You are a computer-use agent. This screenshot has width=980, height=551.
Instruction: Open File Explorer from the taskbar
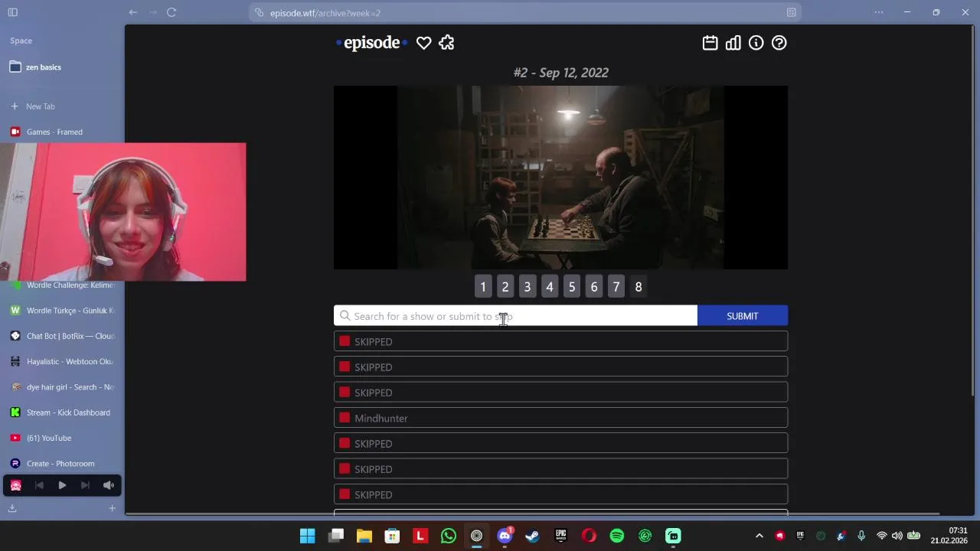click(x=364, y=536)
